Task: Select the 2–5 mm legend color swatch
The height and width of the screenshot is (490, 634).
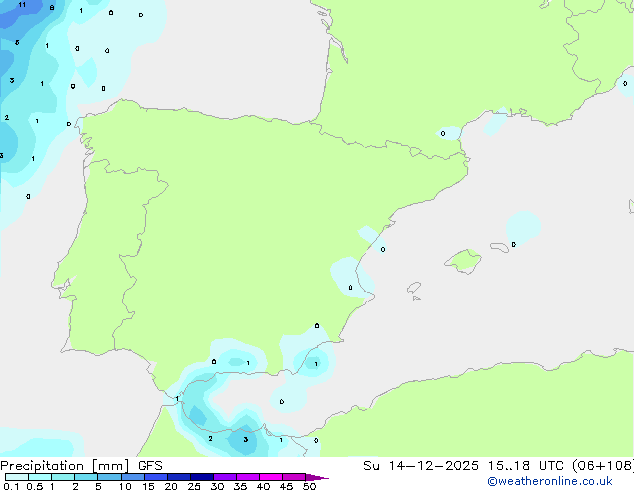Action: pos(86,477)
